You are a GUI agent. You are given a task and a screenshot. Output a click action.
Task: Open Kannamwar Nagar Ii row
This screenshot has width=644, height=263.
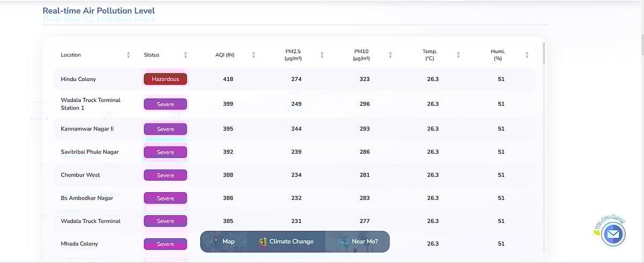click(87, 129)
